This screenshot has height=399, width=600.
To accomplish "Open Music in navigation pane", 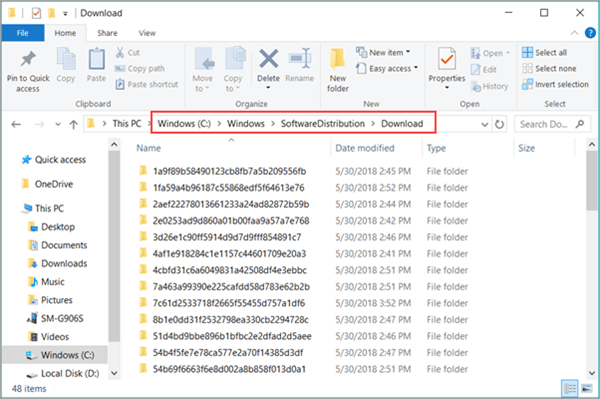I will [46, 282].
